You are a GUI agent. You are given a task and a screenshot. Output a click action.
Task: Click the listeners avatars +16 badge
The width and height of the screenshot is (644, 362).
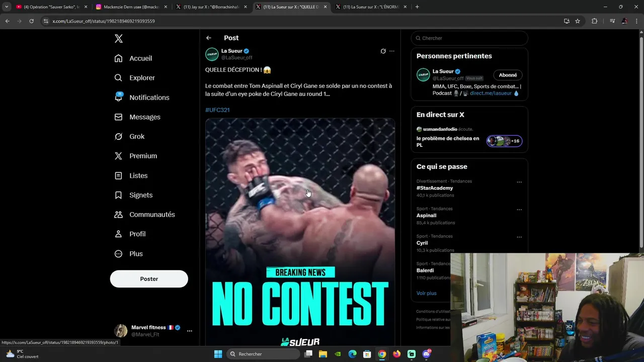(x=504, y=141)
